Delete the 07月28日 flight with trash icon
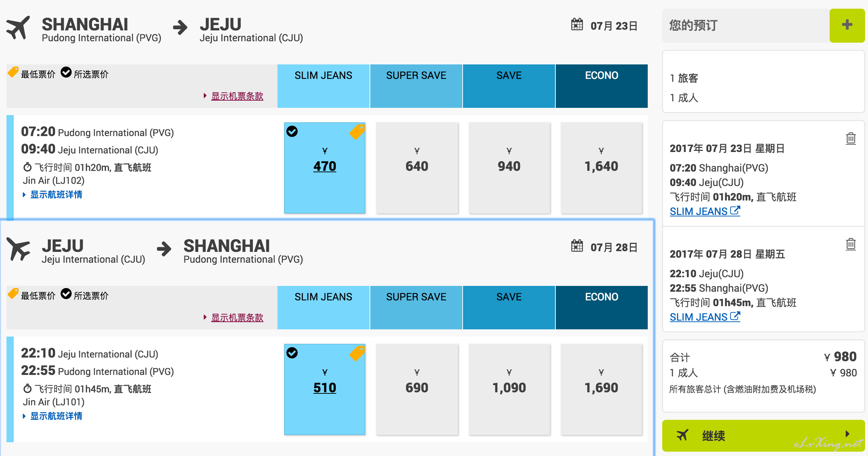 pyautogui.click(x=851, y=244)
